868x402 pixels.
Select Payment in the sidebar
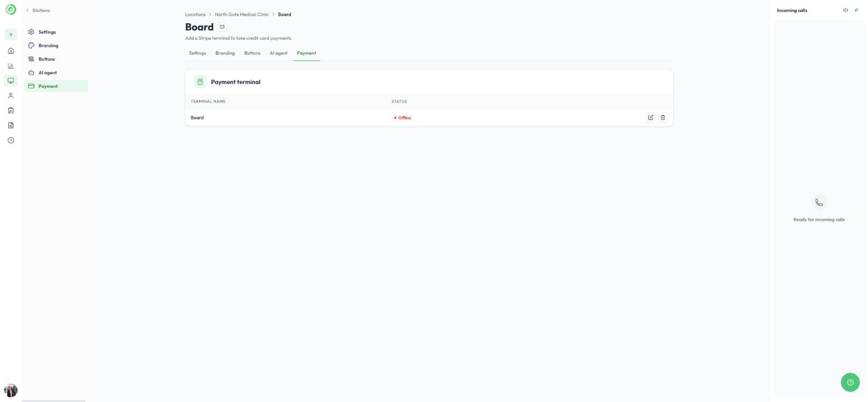[x=56, y=86]
